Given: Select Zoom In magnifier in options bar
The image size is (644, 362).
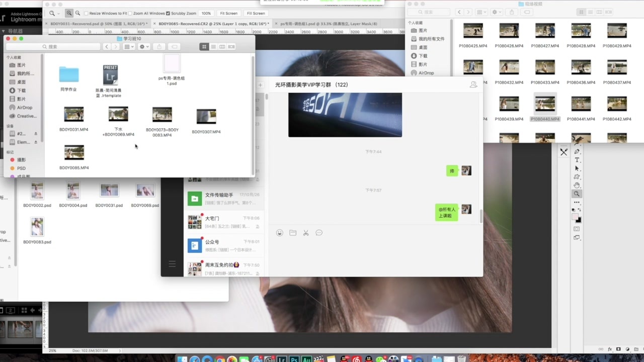Looking at the screenshot, I should (x=69, y=13).
